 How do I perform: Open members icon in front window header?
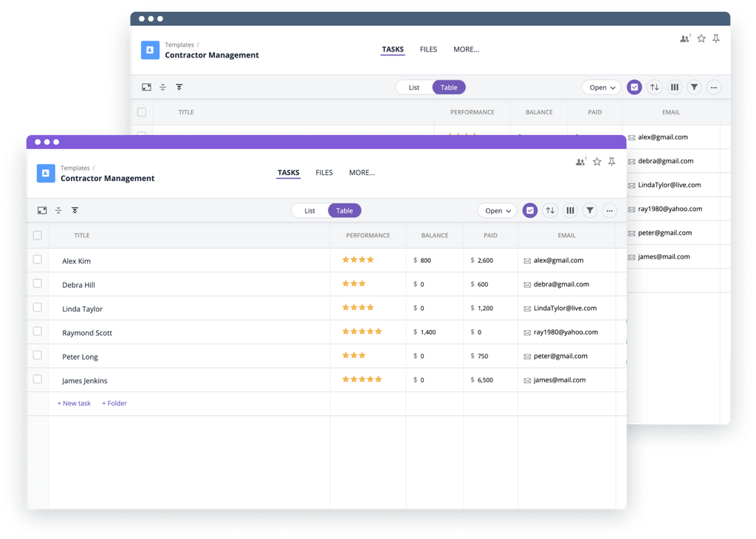(580, 162)
